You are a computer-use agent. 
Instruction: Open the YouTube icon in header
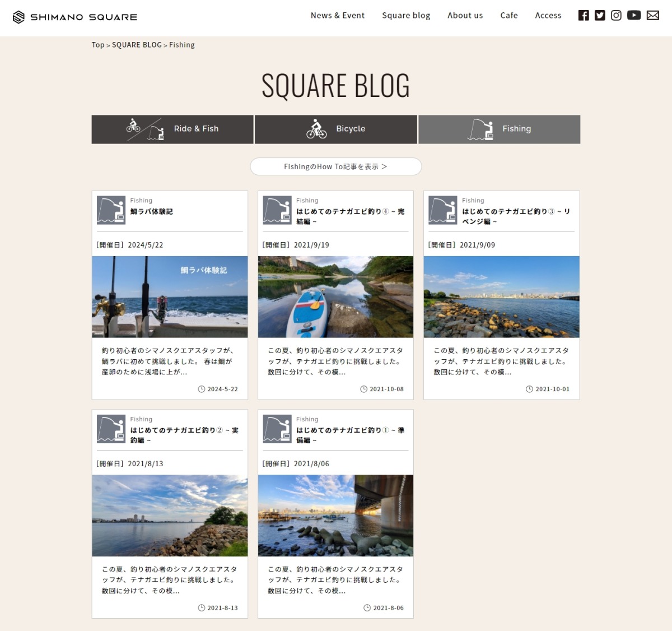pyautogui.click(x=634, y=16)
